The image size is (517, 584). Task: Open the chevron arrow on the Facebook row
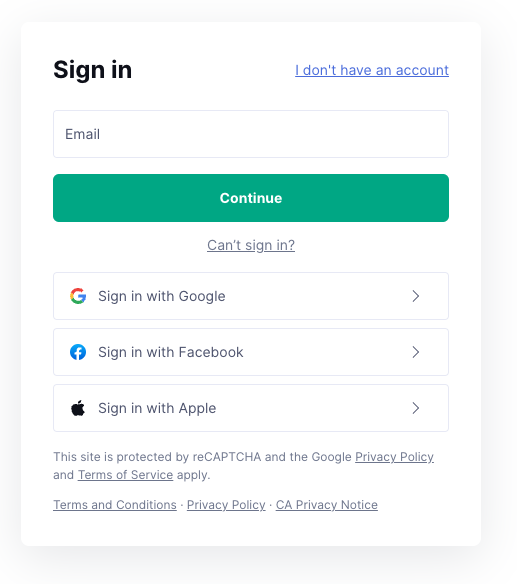pos(416,352)
